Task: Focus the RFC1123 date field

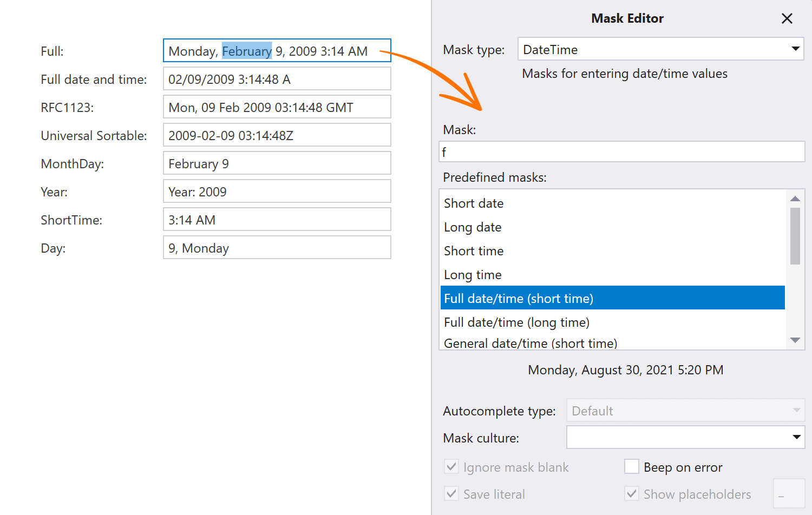Action: (277, 107)
